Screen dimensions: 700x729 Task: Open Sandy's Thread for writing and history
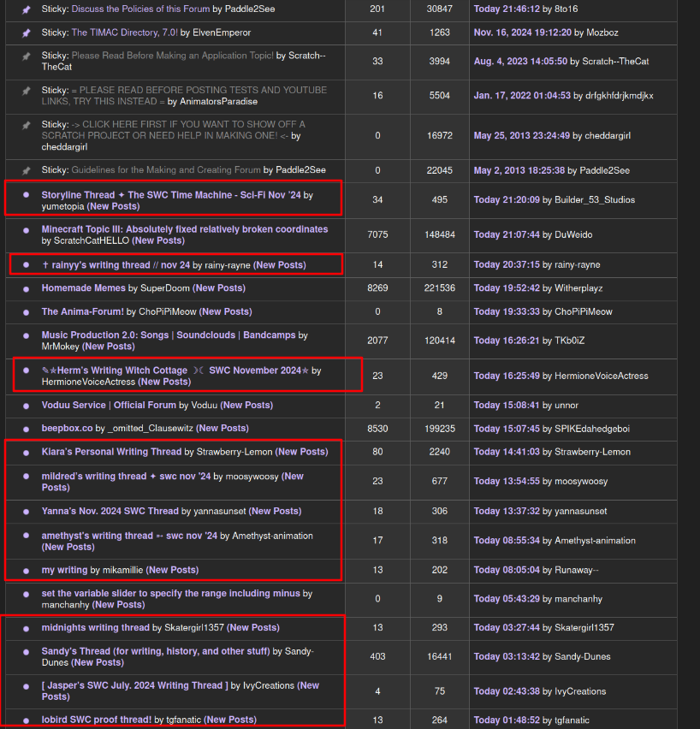pos(156,651)
